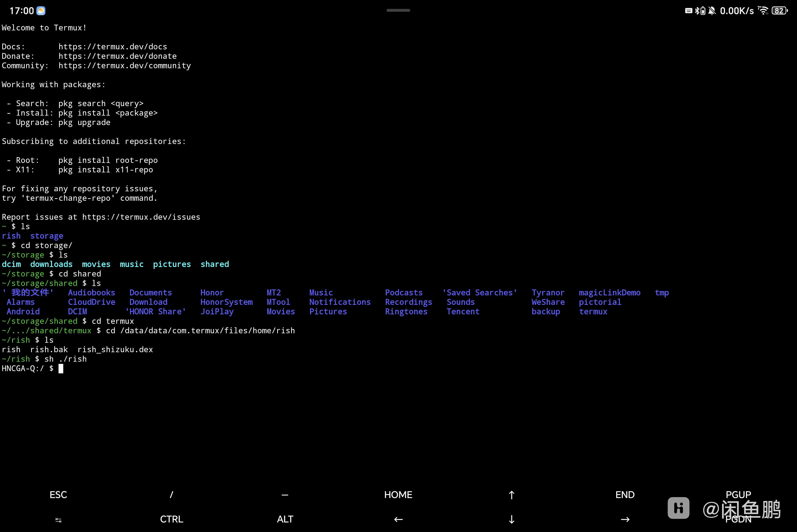The image size is (797, 532).
Task: Tap the weather icon beside clock
Action: pyautogui.click(x=41, y=11)
